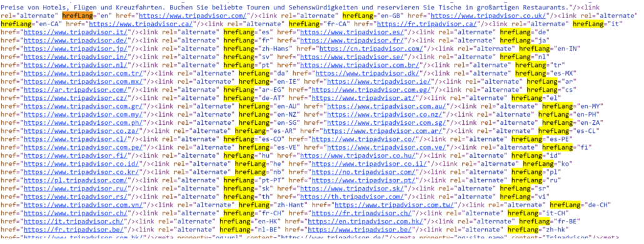Open the https://www.tripadvisor.pt/ link
This screenshot has height=244, width=644.
[x=363, y=180]
